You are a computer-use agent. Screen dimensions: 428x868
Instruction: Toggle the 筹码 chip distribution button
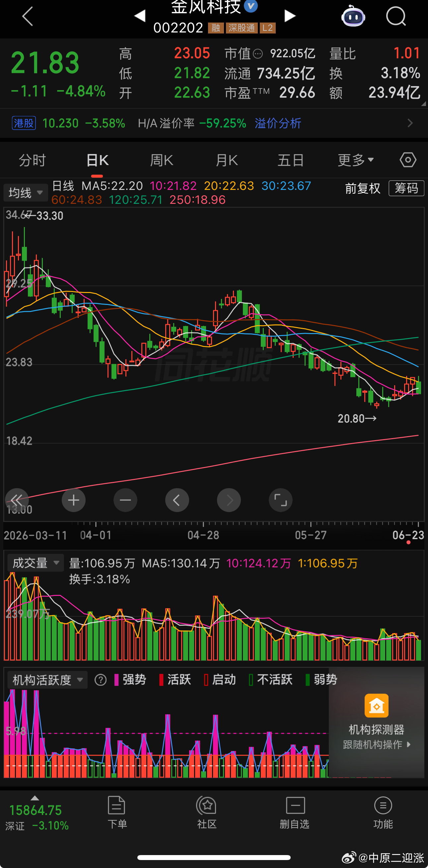406,188
